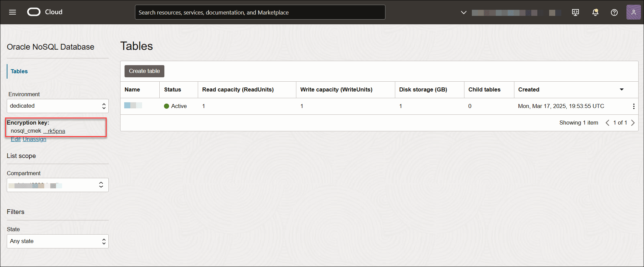The height and width of the screenshot is (267, 644).
Task: Click the created date Mon, Mar 17, 2025
Action: (561, 106)
